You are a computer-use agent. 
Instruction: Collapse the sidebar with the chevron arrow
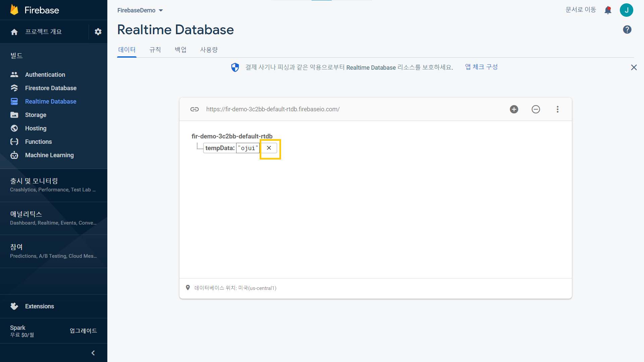click(x=93, y=353)
